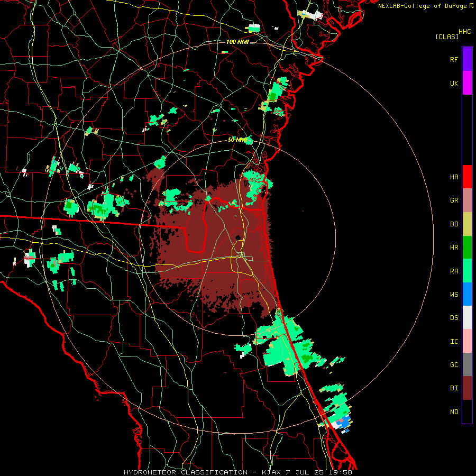Click the DS legend label

click(x=454, y=318)
